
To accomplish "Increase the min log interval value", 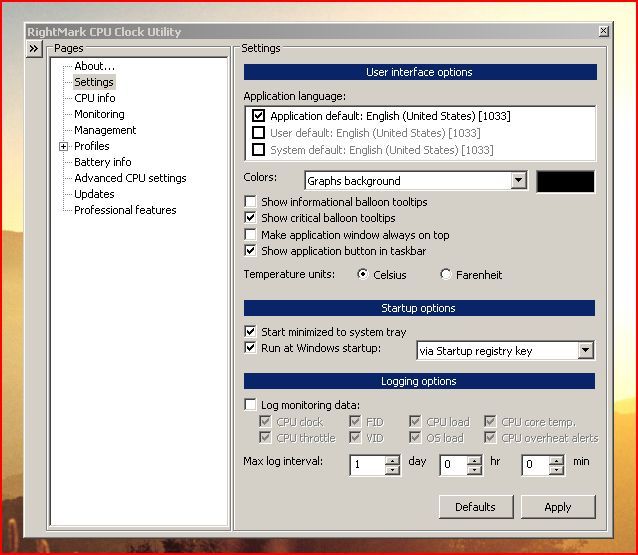I will tap(556, 461).
